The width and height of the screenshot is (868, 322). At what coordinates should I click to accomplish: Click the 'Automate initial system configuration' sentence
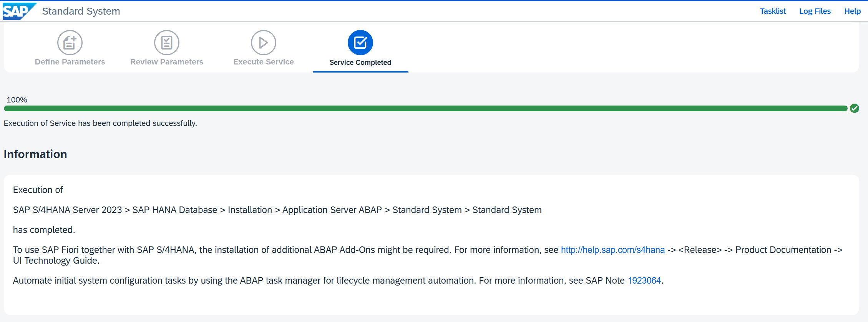click(x=338, y=281)
